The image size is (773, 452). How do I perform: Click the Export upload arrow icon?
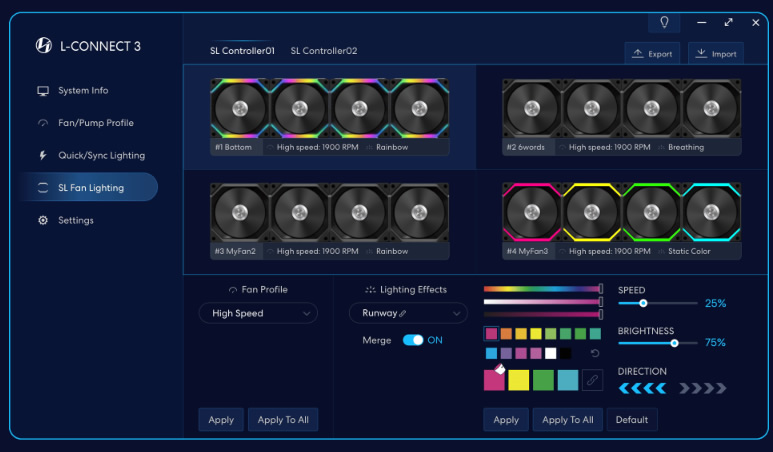point(637,53)
